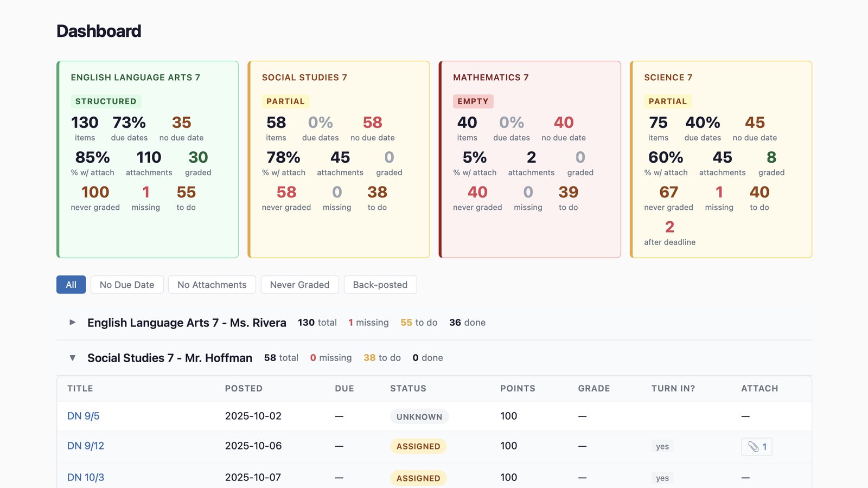Screen dimensions: 868x488
Task: Click the DUE column header
Action: click(344, 388)
